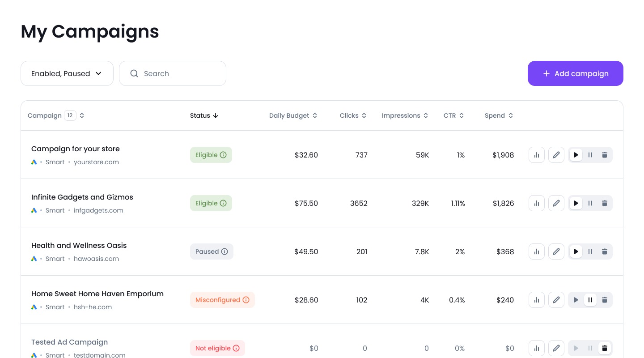View info on the Eligible badge for yourstore.com
The height and width of the screenshot is (358, 644).
(224, 155)
